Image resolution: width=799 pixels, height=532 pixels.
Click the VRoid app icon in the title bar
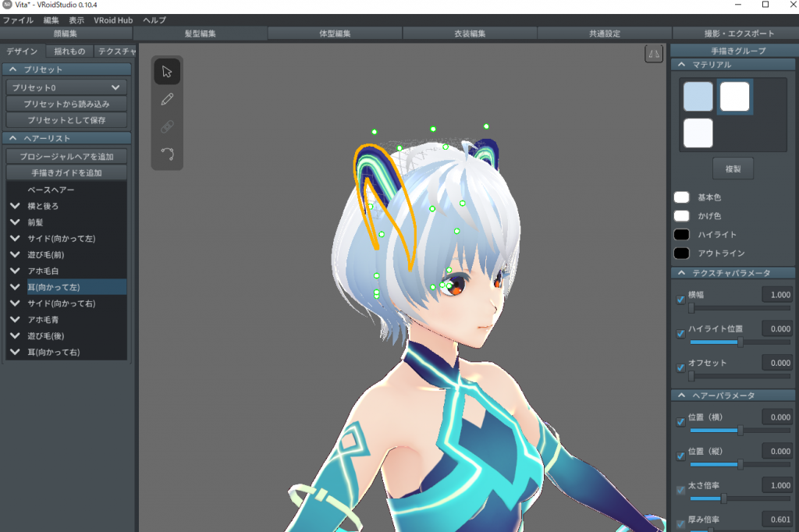(x=8, y=5)
